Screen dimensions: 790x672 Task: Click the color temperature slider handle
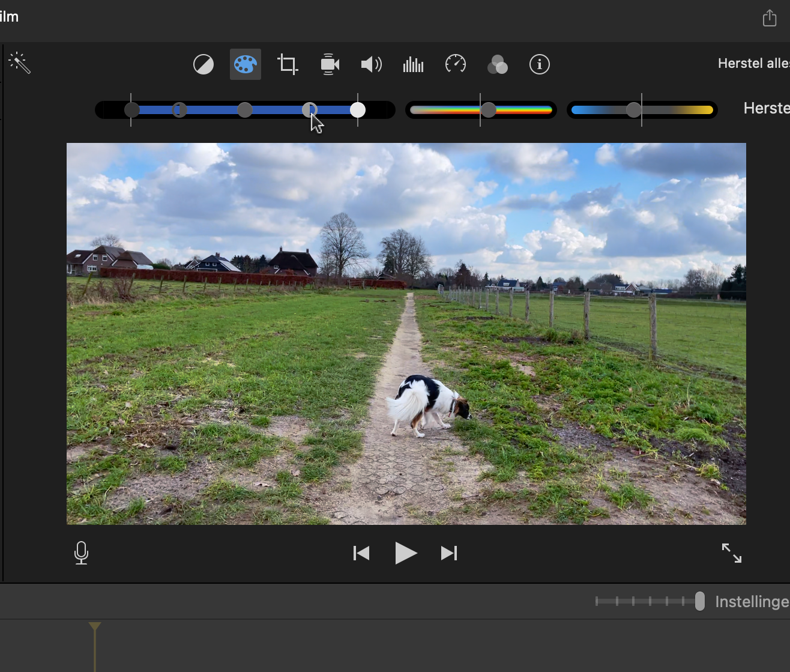tap(633, 110)
